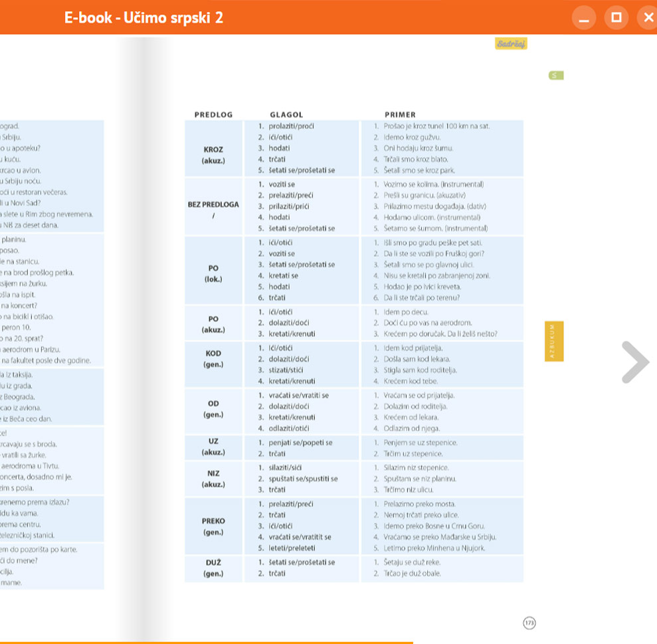Open the Sadržaj table of contents

click(510, 44)
